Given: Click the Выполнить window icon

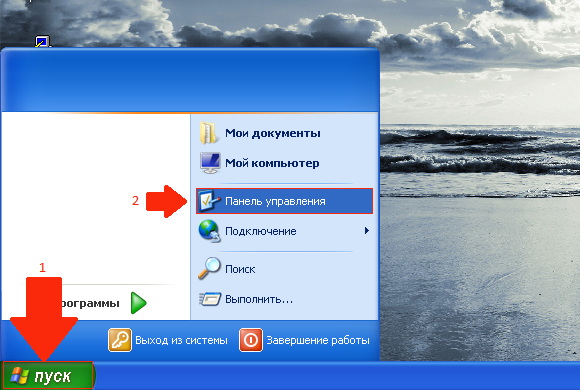Looking at the screenshot, I should (x=210, y=299).
